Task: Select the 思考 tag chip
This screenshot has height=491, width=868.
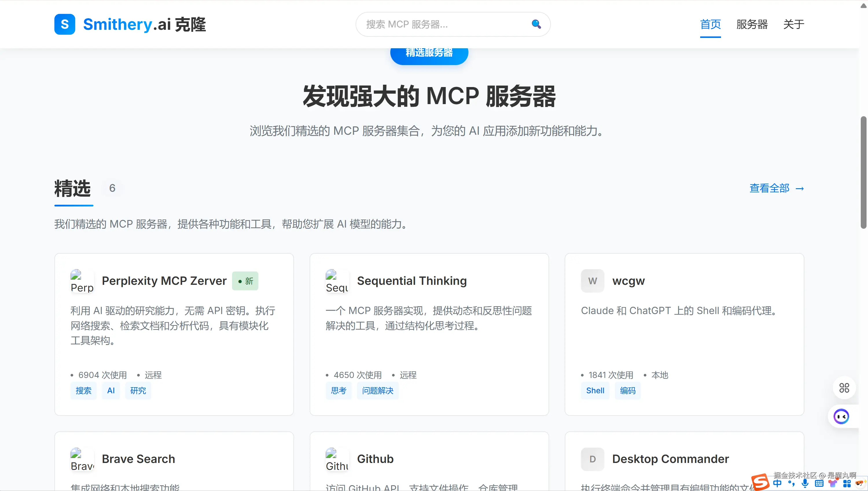Action: click(338, 390)
